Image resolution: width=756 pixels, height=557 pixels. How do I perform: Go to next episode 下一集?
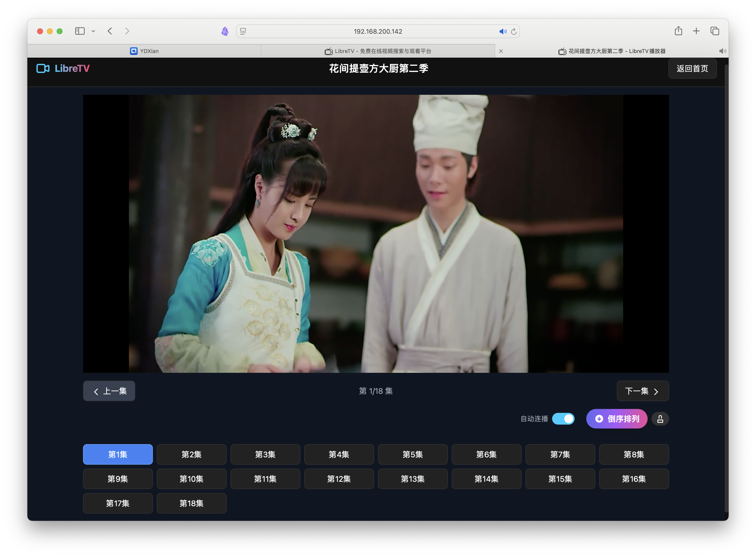642,391
